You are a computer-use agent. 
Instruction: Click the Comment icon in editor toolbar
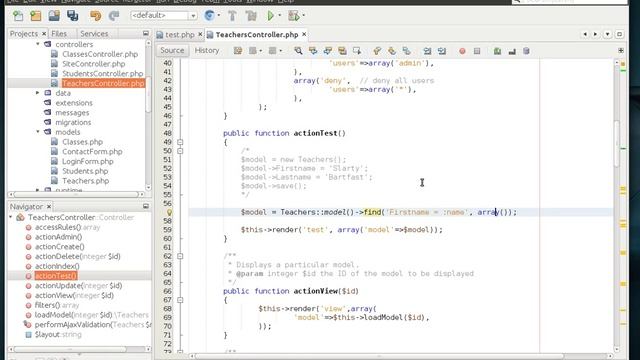497,51
